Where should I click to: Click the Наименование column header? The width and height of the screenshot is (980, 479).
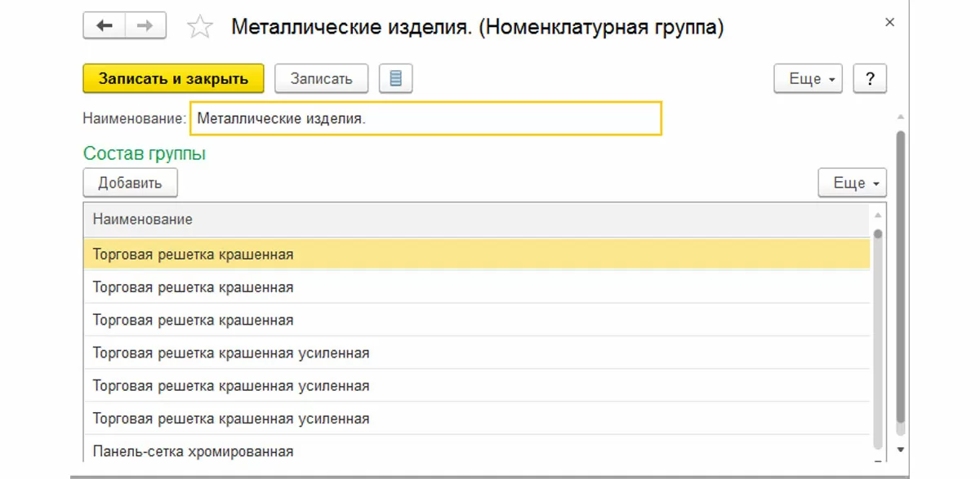pyautogui.click(x=143, y=219)
